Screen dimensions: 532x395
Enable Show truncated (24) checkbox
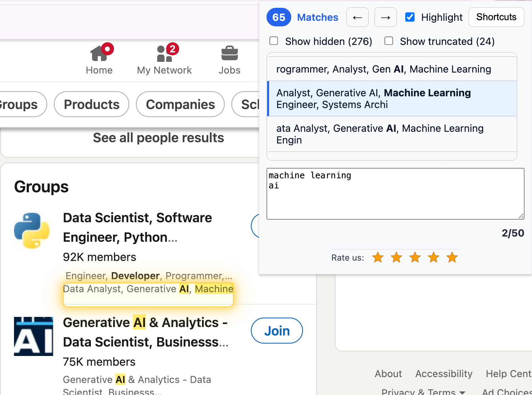tap(389, 41)
